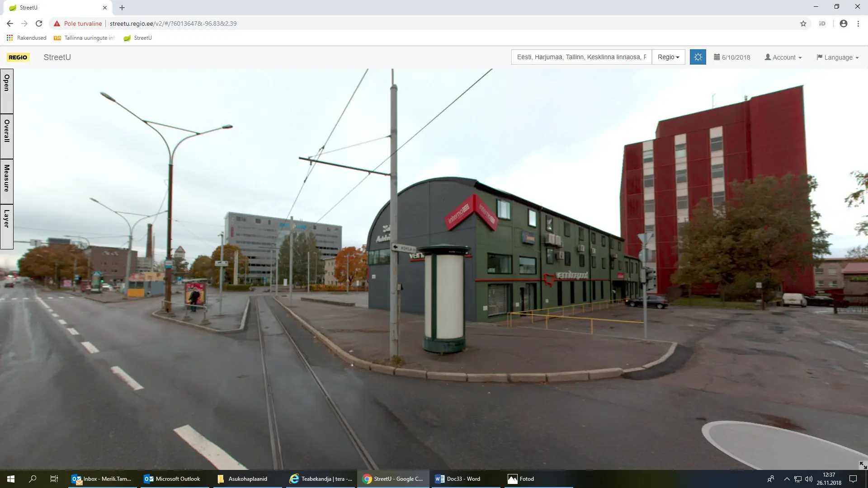Click the address search input field

tap(581, 57)
